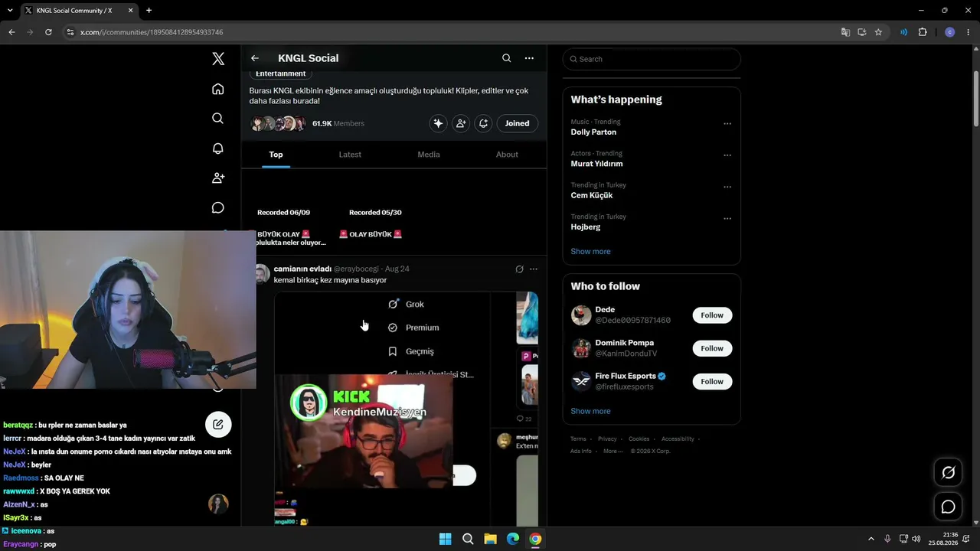Open Notifications bell in the left sidebar
The height and width of the screenshot is (551, 980).
218,148
